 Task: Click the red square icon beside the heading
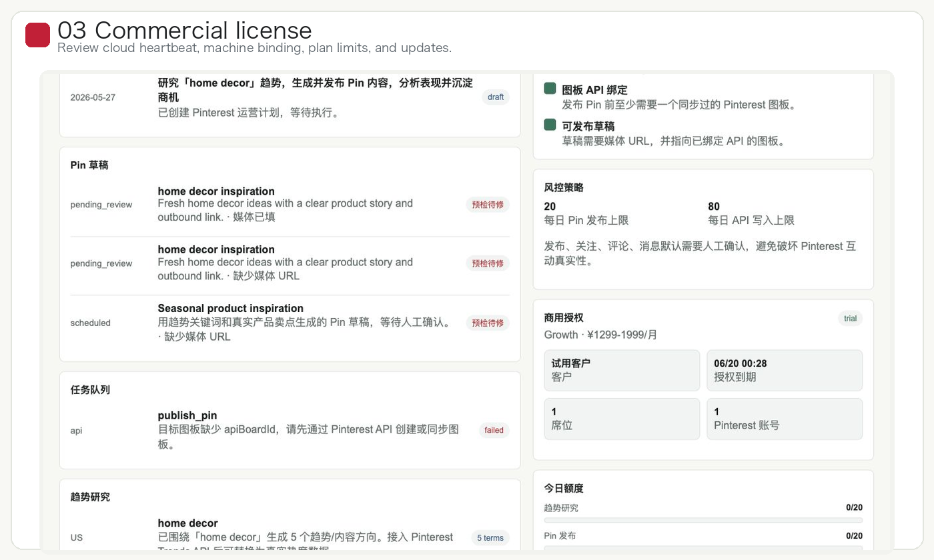click(38, 35)
